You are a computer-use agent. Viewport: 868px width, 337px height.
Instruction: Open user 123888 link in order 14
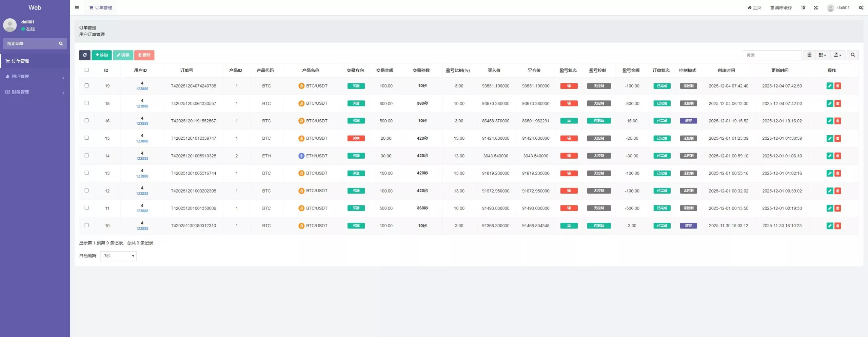(x=142, y=159)
